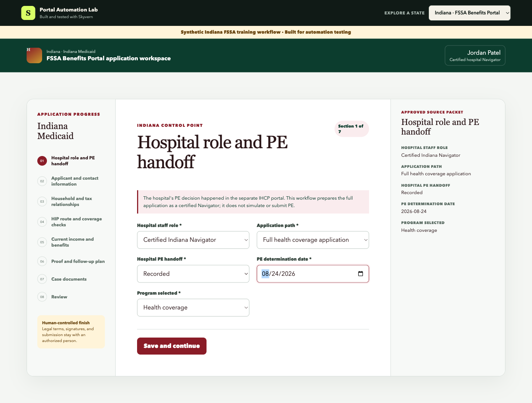Click step 05 circle badge
The height and width of the screenshot is (403, 532).
pyautogui.click(x=42, y=242)
